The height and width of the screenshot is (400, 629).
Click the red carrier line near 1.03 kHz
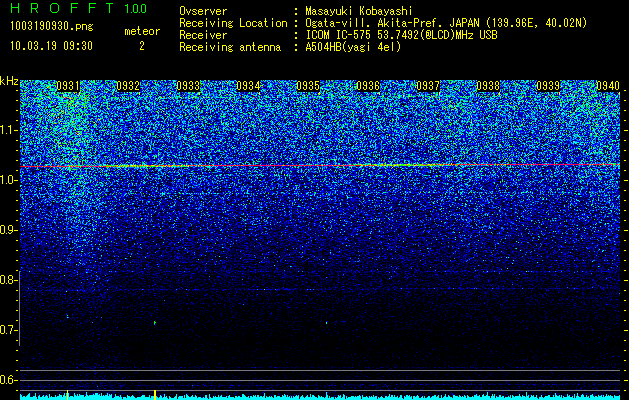point(320,165)
